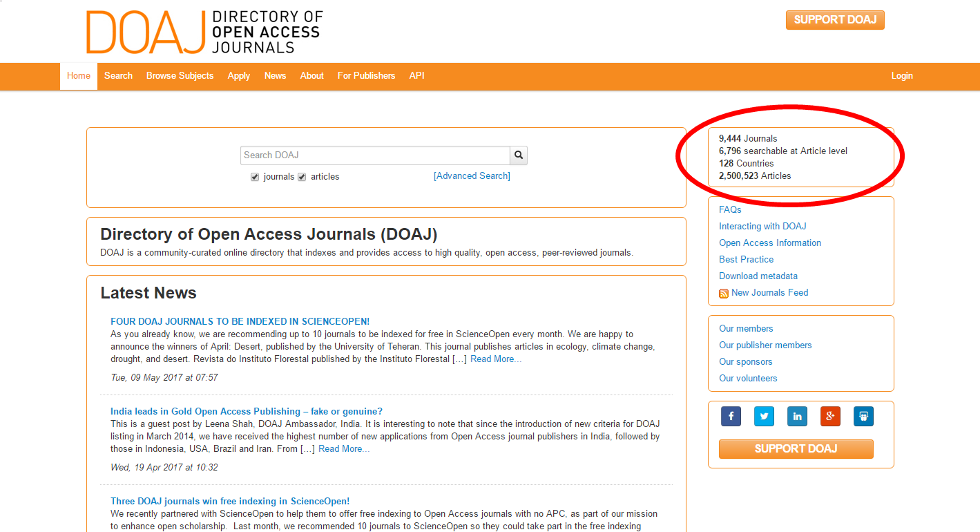This screenshot has height=532, width=980.
Task: Click the Login link
Action: click(902, 76)
